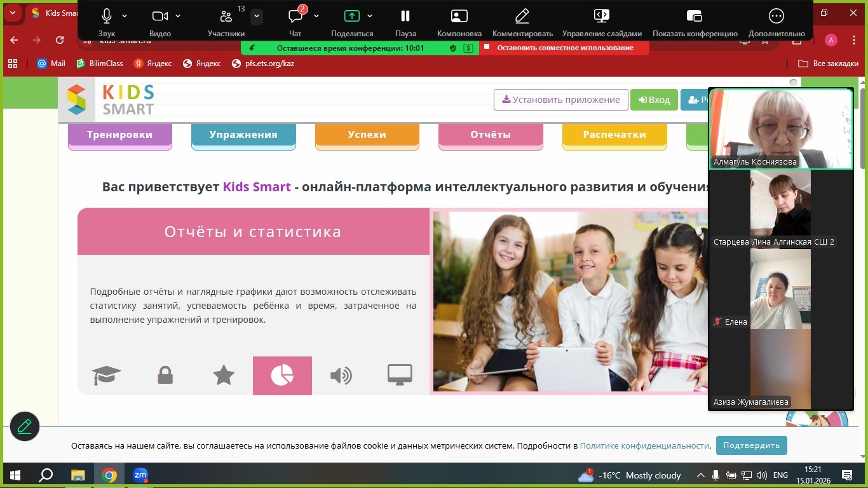The width and height of the screenshot is (868, 488).
Task: Select the monitor icon in the slider
Action: click(400, 376)
